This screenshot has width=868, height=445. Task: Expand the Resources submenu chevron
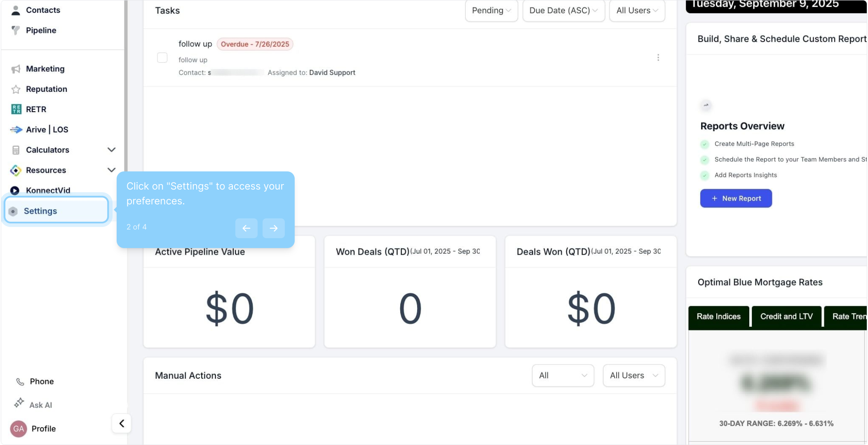click(111, 170)
